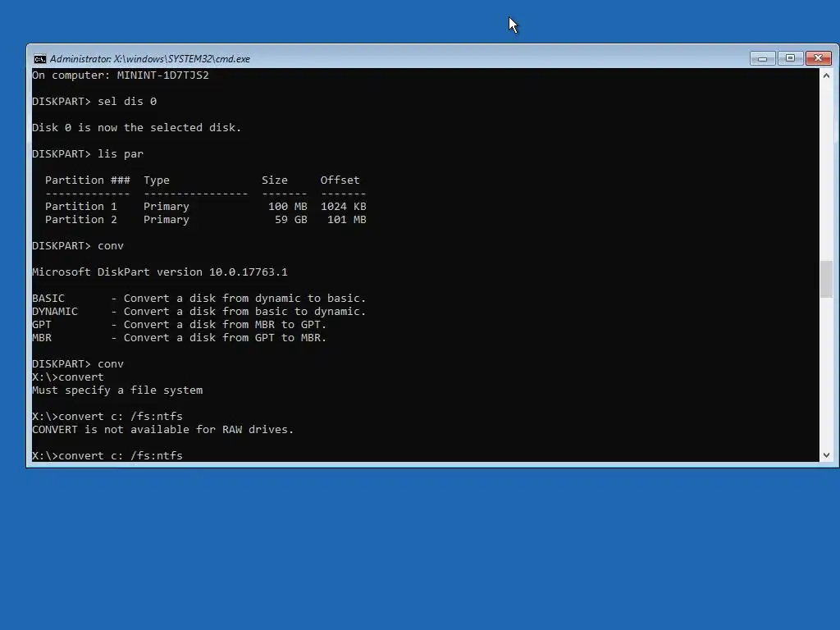
Task: Click 'Microsoft DiskPart version 10.0.17763.1'
Action: 160,272
